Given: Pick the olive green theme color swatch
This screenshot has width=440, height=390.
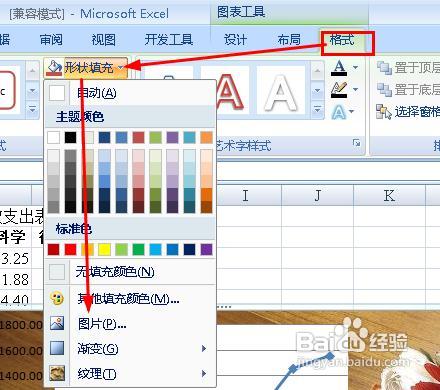Looking at the screenshot, I should coord(155,137).
